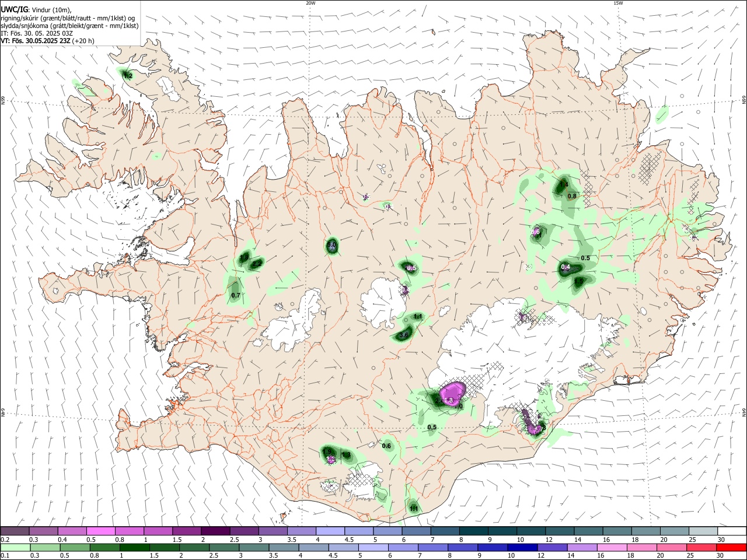Select the VT: Fös. 30.05.2025 23Z text

point(36,41)
